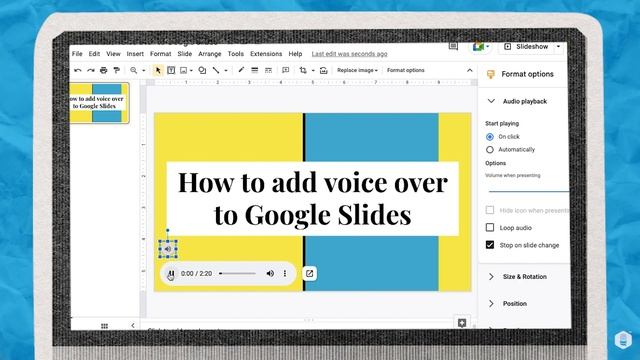640x360 pixels.
Task: Open the Extensions menu
Action: click(266, 54)
